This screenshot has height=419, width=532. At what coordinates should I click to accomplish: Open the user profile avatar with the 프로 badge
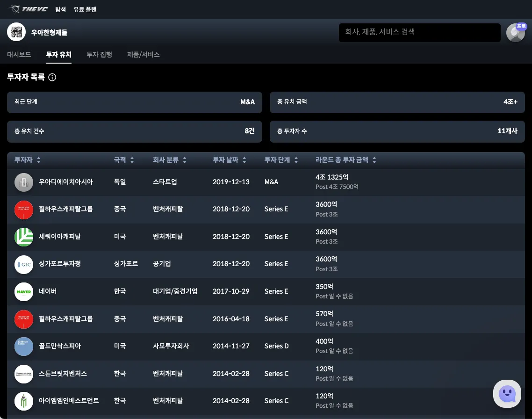(x=515, y=33)
